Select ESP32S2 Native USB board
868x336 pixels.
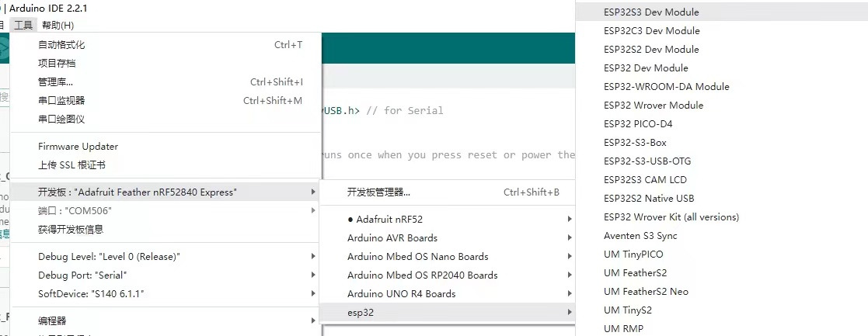pyautogui.click(x=722, y=199)
